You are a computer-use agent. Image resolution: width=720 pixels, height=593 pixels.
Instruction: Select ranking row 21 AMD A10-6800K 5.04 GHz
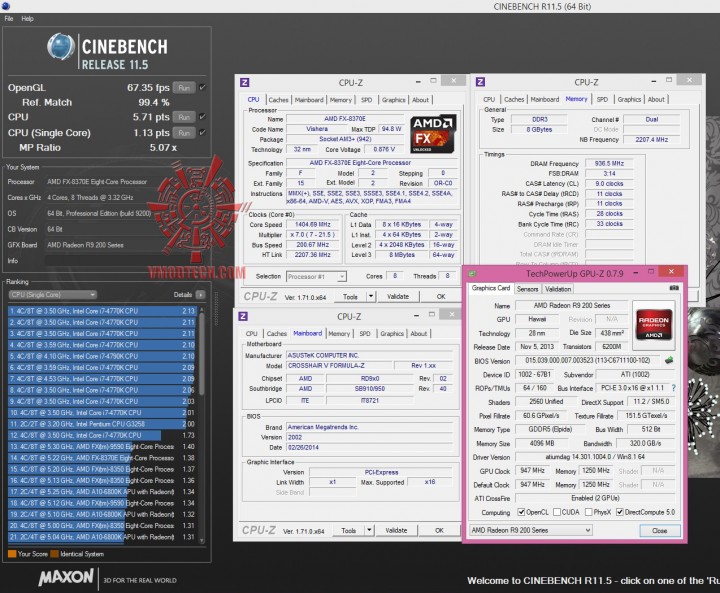101,537
